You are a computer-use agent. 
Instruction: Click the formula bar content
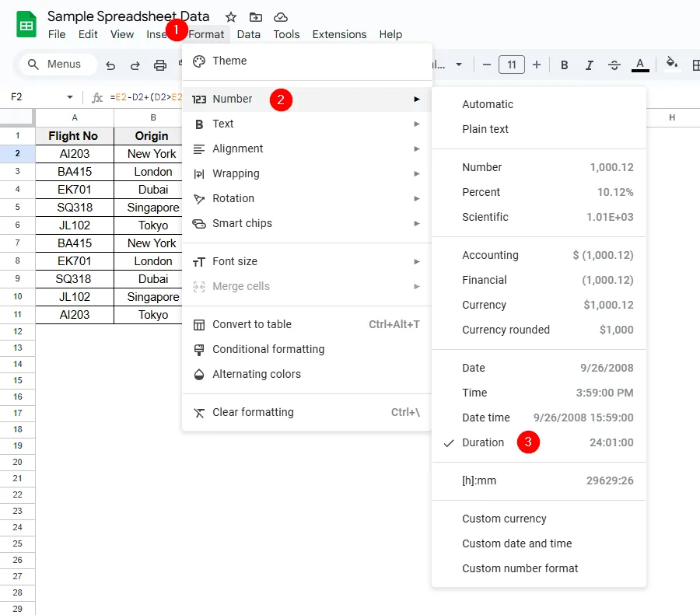(x=146, y=97)
